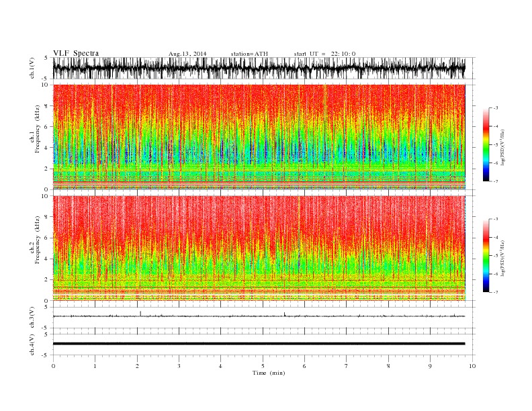Click the ch.1 colorbar log(PSD) units label
This screenshot has height=411, width=532.
(x=503, y=147)
